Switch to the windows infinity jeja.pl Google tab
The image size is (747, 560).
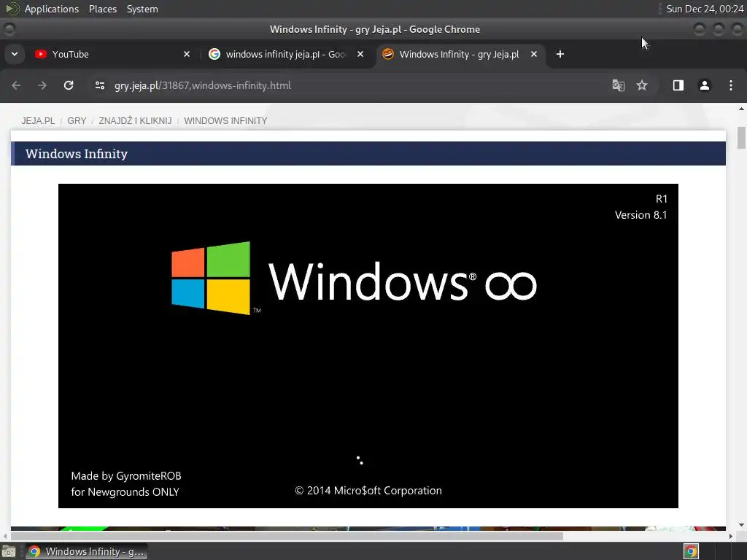(286, 54)
